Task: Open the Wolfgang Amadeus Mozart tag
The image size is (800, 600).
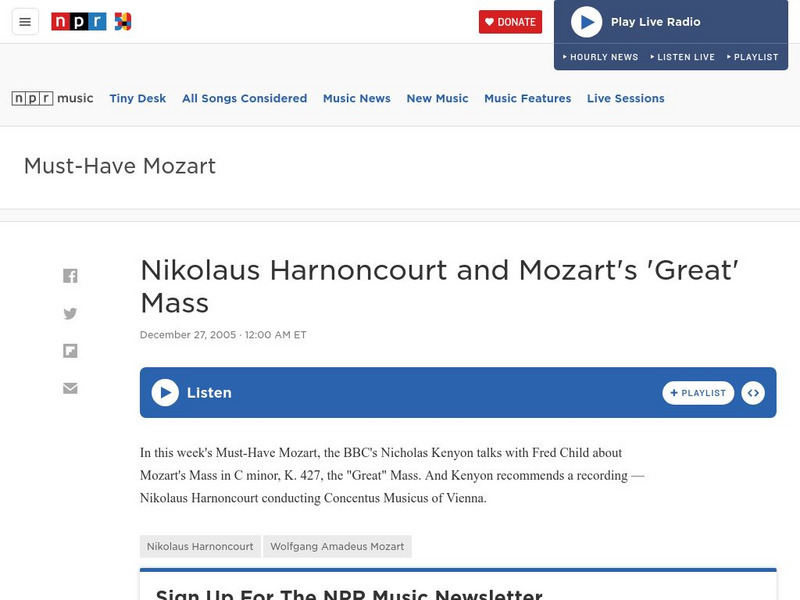Action: coord(336,546)
